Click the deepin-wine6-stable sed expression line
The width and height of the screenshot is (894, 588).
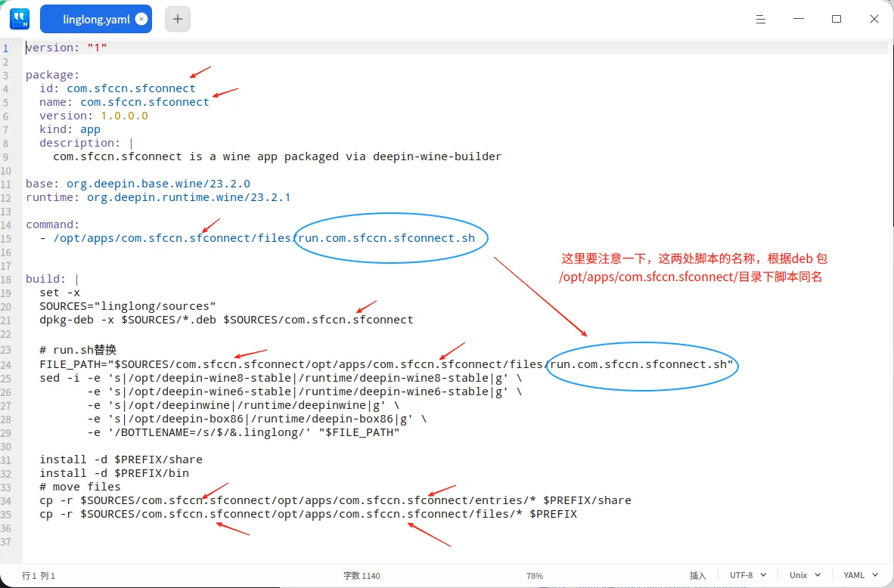click(x=305, y=392)
